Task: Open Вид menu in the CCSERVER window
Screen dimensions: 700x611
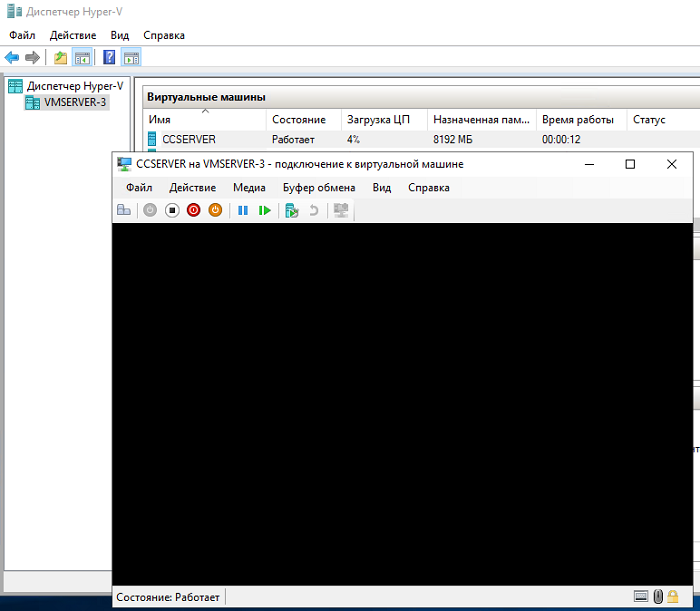Action: click(x=382, y=187)
